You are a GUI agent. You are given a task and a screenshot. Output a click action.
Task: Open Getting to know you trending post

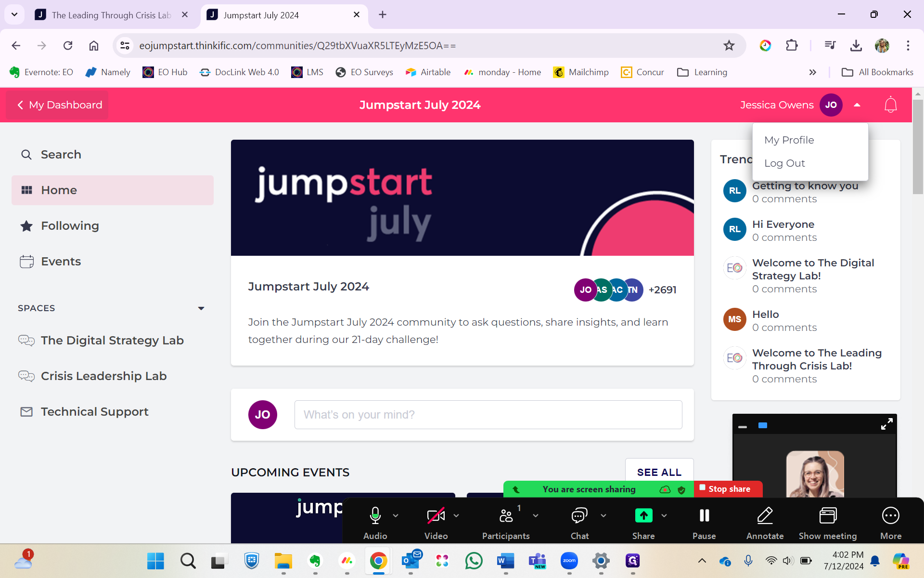click(x=805, y=186)
